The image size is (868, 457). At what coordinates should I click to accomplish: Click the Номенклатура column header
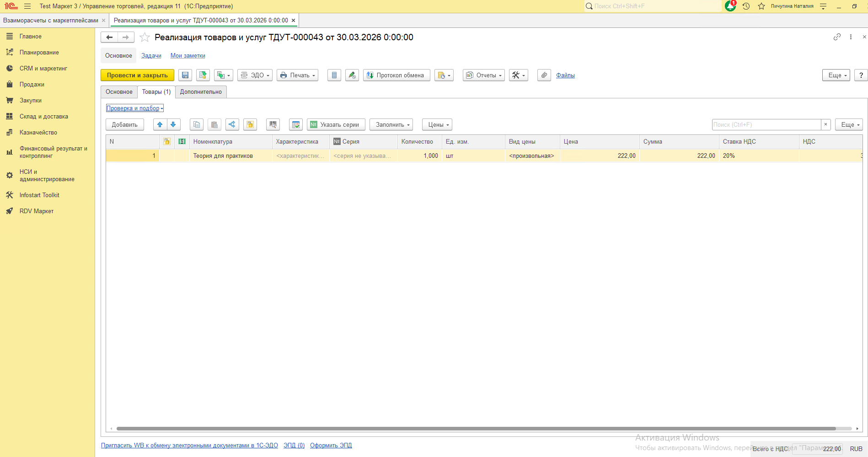pyautogui.click(x=230, y=142)
